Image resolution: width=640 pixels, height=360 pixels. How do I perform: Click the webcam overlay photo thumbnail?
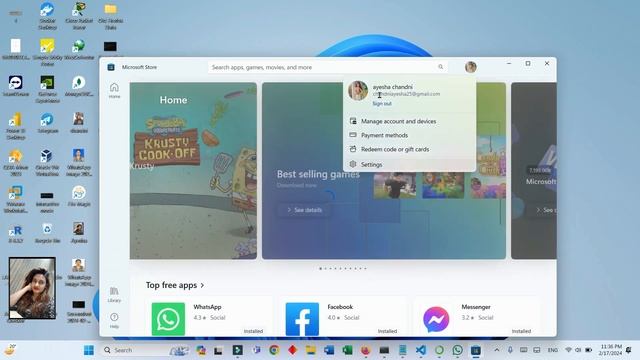tap(32, 288)
